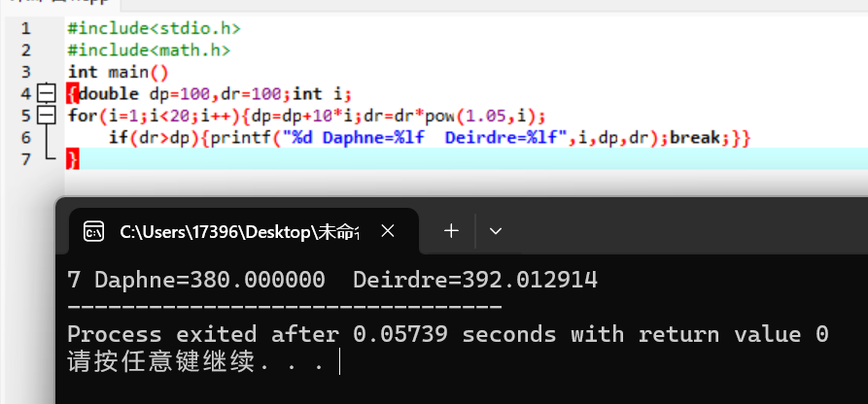This screenshot has height=404, width=868.
Task: Click line number 6 in gutter
Action: pyautogui.click(x=25, y=137)
